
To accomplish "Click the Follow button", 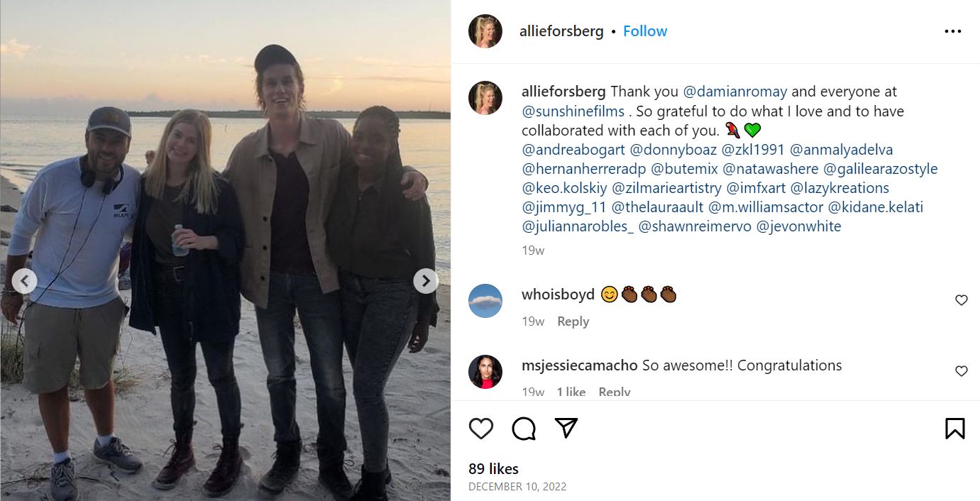I will click(x=644, y=31).
